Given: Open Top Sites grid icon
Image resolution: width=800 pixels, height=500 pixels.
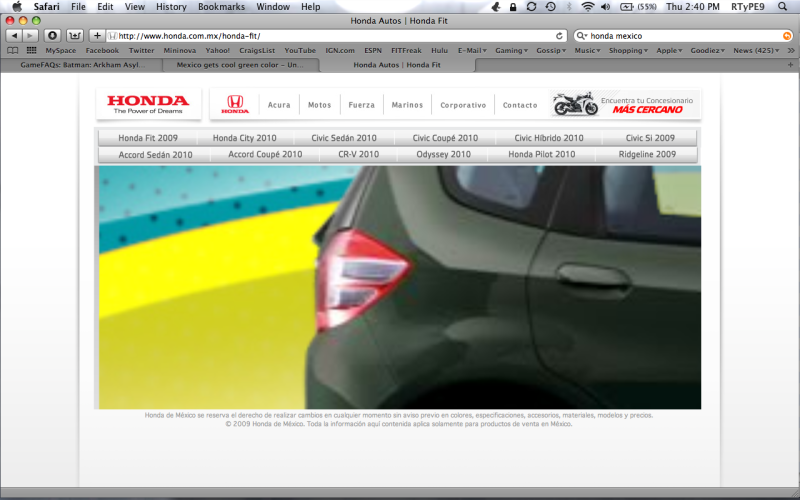Looking at the screenshot, I should (x=32, y=51).
